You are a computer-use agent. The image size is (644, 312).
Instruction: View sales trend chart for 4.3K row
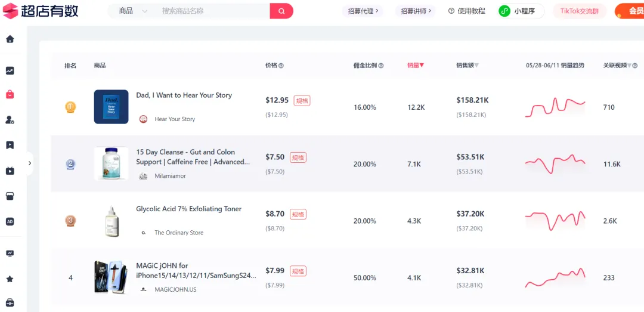[x=555, y=221]
